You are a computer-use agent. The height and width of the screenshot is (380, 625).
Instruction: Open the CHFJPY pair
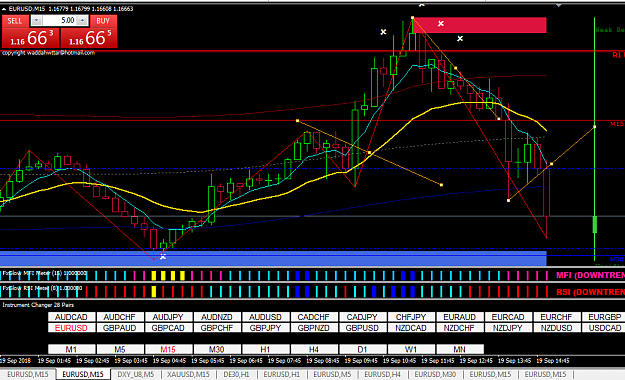click(x=411, y=317)
